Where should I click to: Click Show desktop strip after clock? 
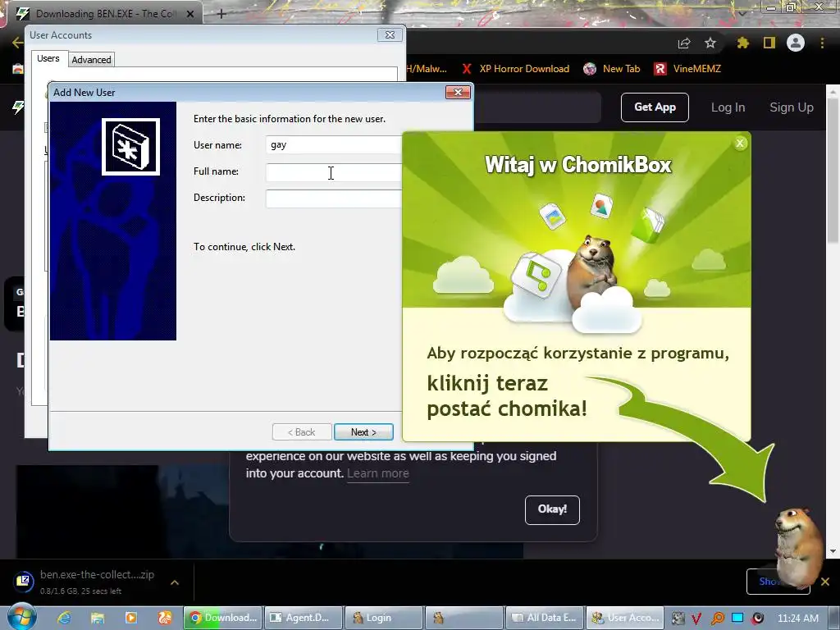836,618
